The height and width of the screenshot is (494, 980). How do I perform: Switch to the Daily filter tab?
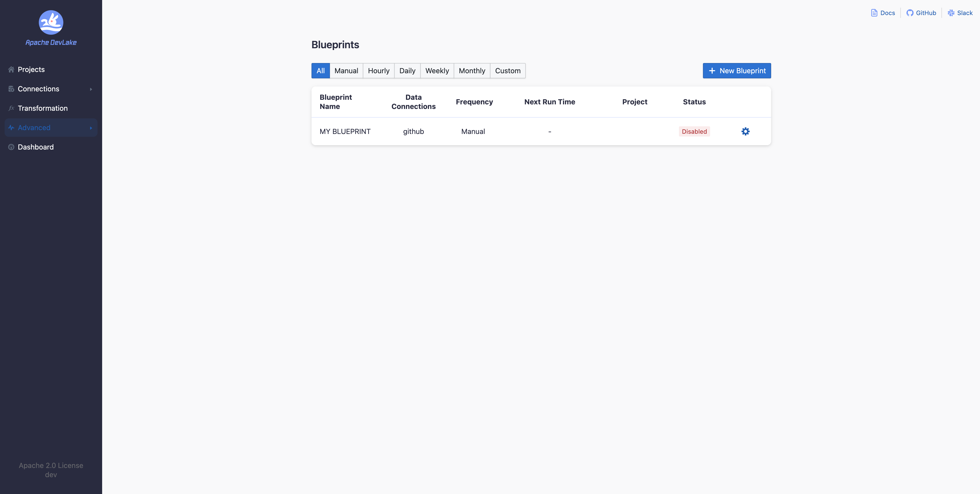(x=407, y=71)
